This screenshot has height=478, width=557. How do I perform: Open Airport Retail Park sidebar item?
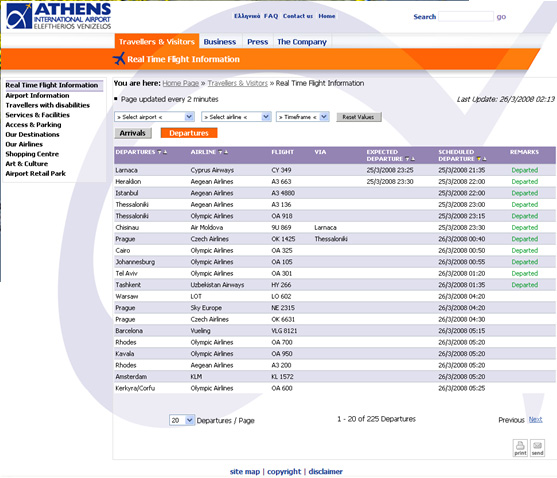[x=36, y=174]
